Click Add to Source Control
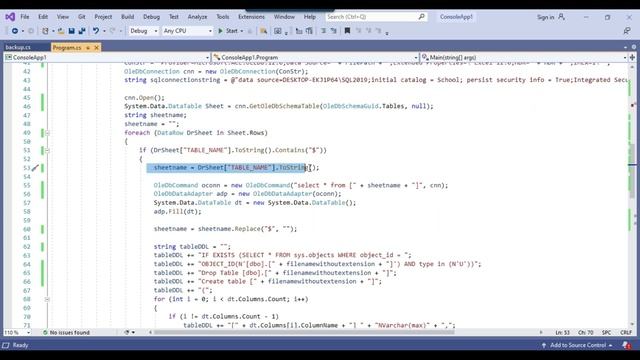Viewport: 640px width, 360px height. pyautogui.click(x=578, y=345)
